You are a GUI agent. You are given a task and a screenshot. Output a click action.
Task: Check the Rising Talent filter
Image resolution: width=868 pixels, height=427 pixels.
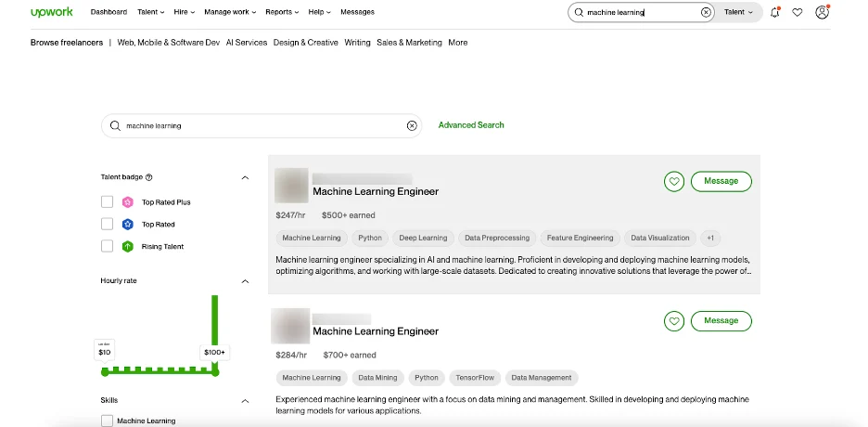pos(107,246)
